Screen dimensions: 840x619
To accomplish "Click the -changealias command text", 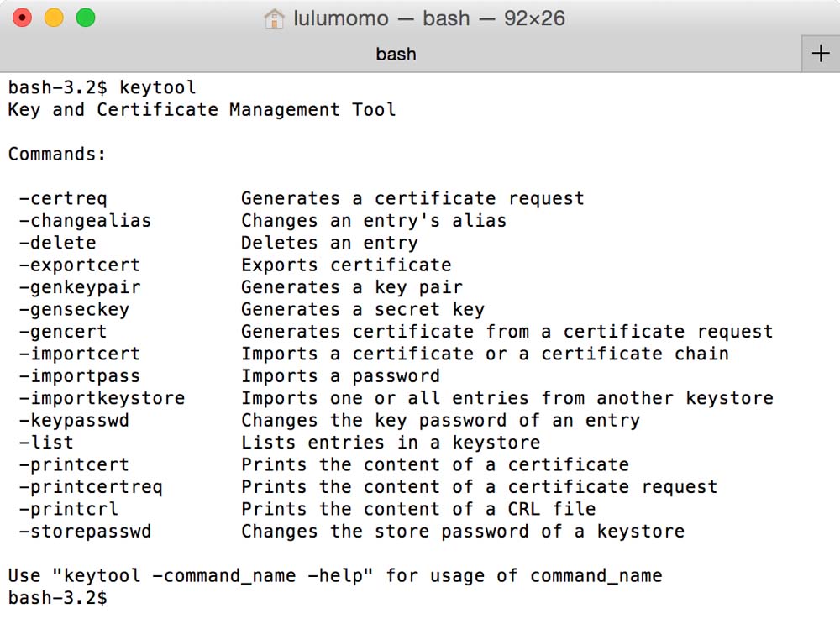I will [85, 221].
